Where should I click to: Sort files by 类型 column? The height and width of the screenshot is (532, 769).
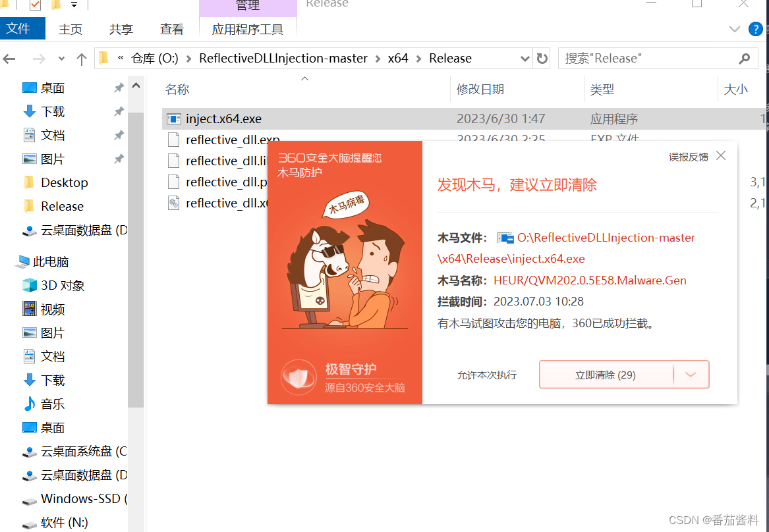602,89
